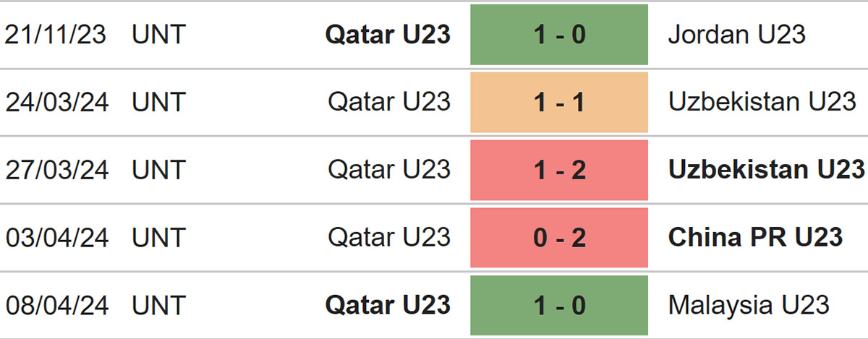Click the 21/11/23 match date
The height and width of the screenshot is (339, 868).
click(56, 35)
